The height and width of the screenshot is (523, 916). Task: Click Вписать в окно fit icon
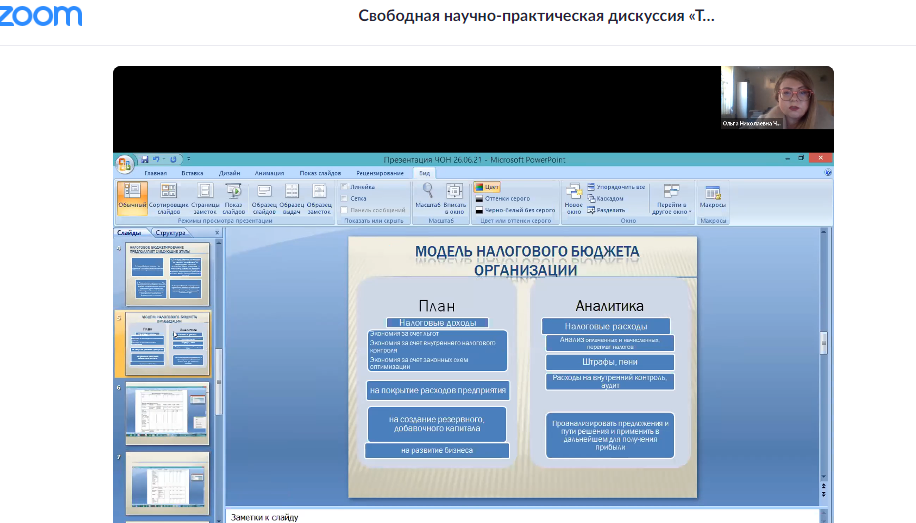coord(455,198)
